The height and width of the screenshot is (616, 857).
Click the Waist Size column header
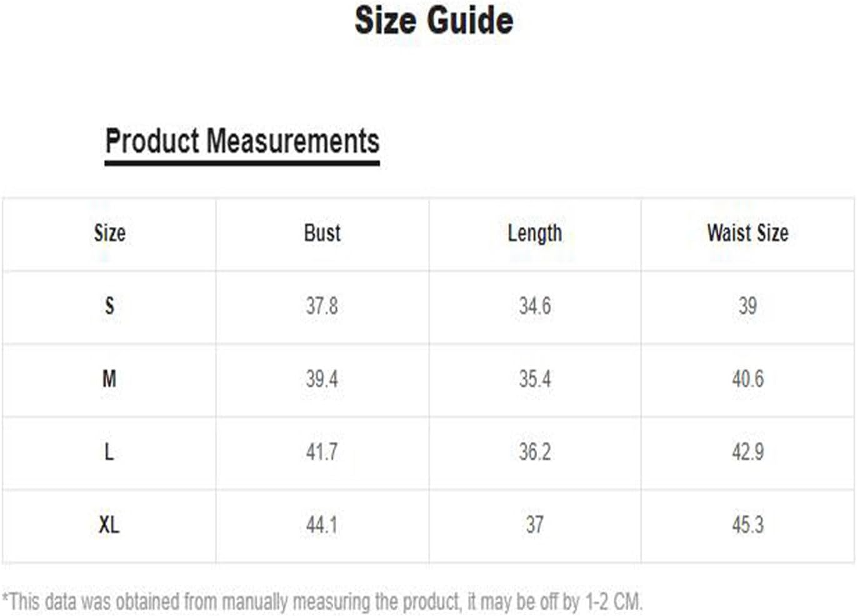point(748,233)
